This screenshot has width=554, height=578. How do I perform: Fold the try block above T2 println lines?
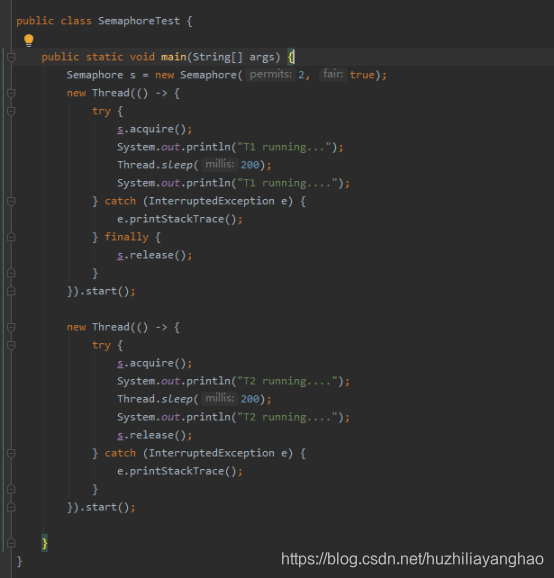click(11, 345)
